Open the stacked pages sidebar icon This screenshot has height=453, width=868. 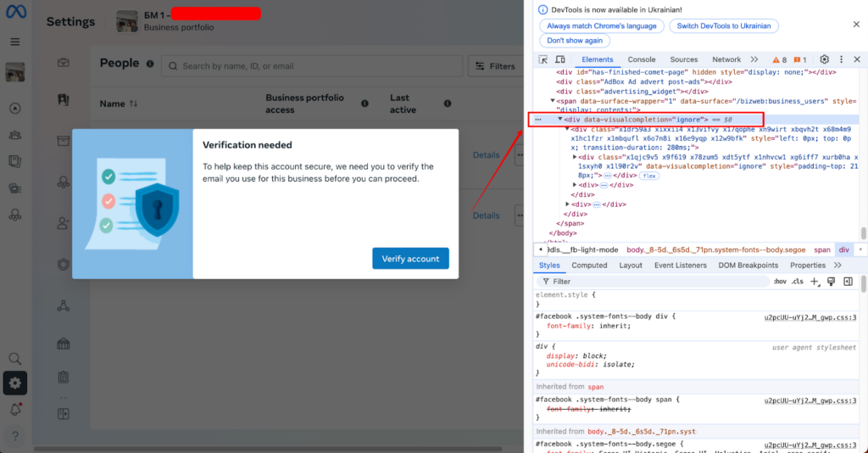tap(15, 161)
